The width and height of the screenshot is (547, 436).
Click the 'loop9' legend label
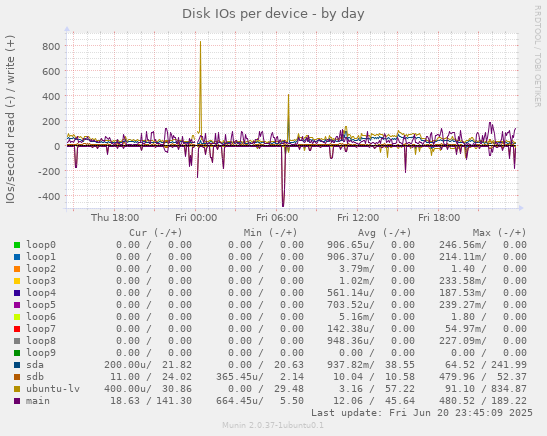[x=41, y=353]
